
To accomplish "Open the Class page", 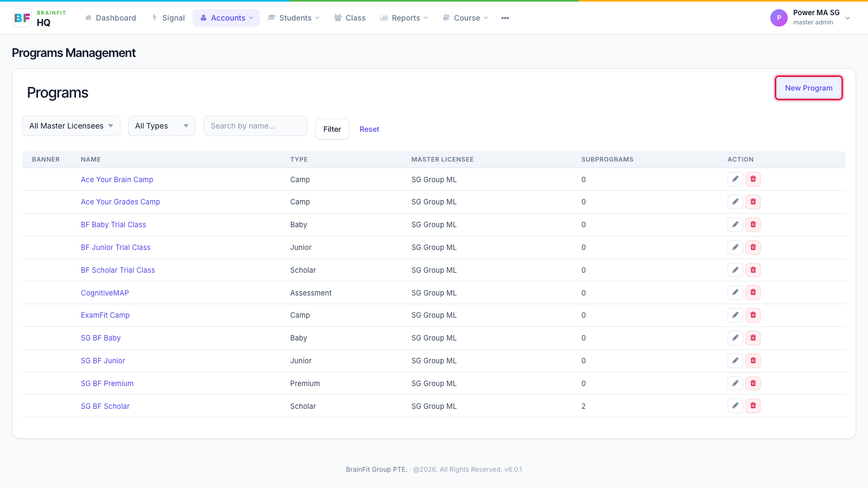I will pos(350,18).
